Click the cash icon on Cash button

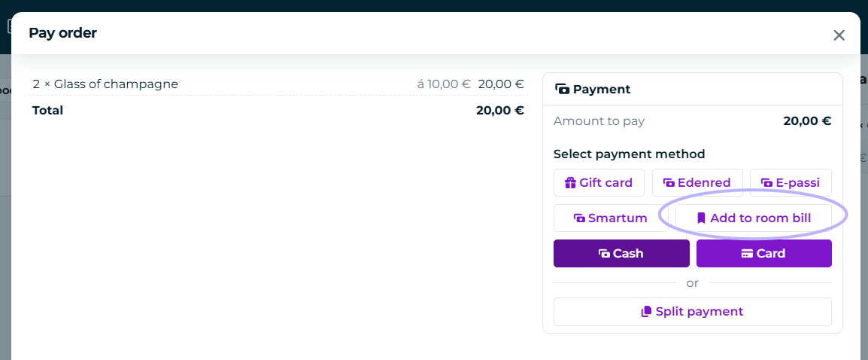pos(604,254)
